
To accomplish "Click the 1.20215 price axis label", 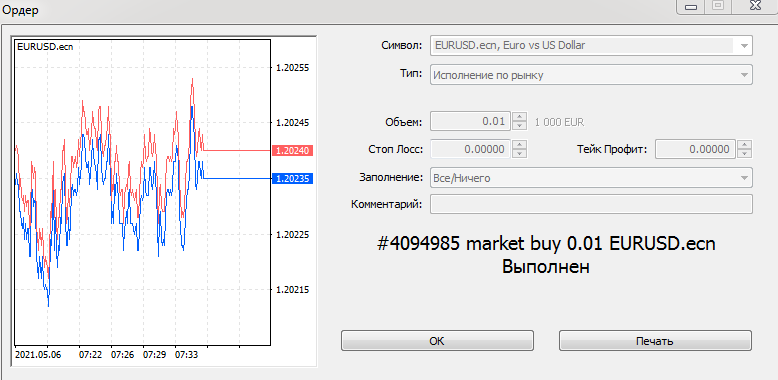I will coord(292,289).
